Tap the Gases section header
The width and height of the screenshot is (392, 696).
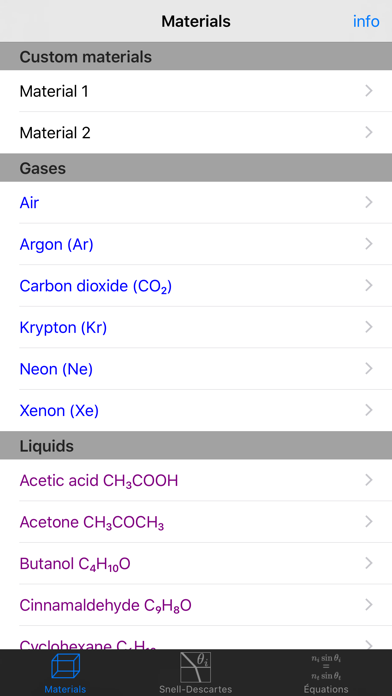click(196, 168)
